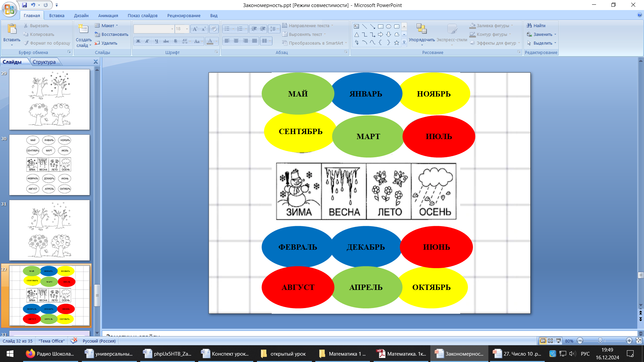Click the Create Slide (Создать слайд) icon
The height and width of the screenshot is (362, 644).
pos(83,29)
